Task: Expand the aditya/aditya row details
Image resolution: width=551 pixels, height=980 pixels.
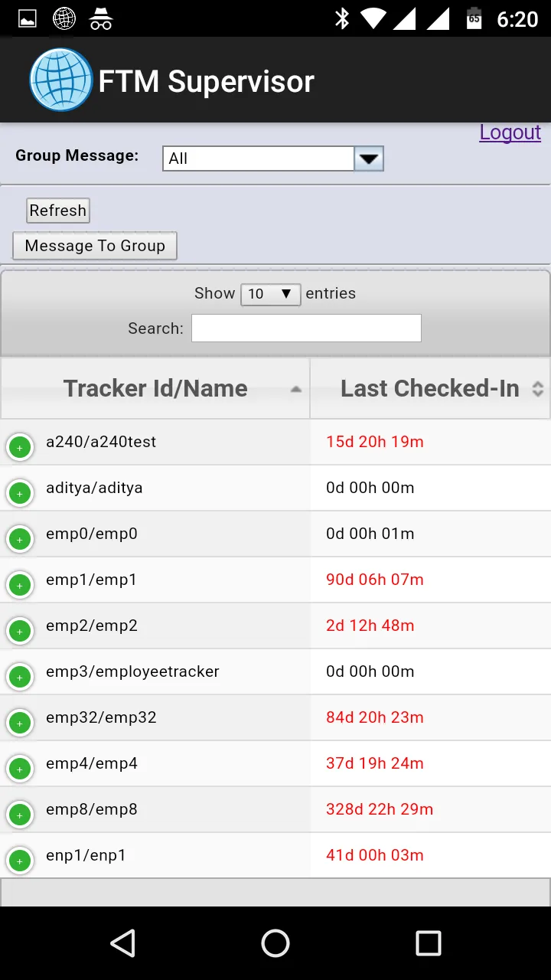Action: coord(20,493)
